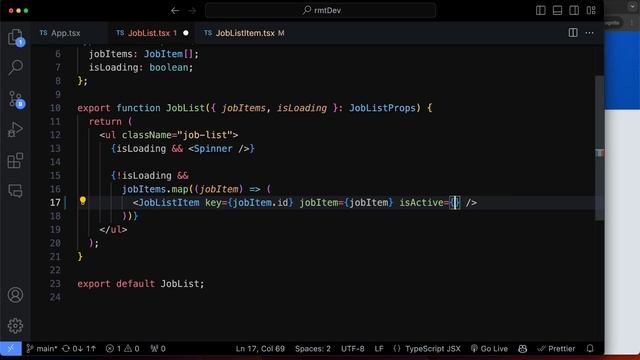Click the lightbulb code action on line 17
Image resolution: width=640 pixels, height=360 pixels.
point(83,200)
